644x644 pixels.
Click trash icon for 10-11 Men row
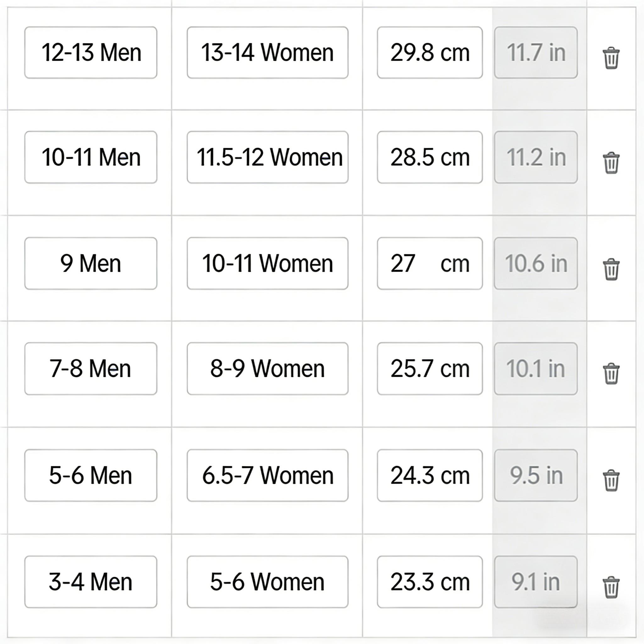611,163
